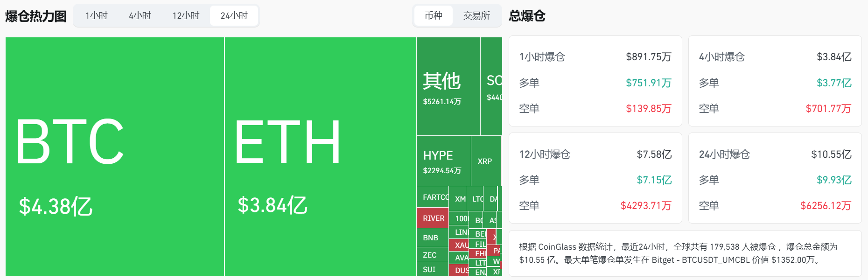868x280 pixels.
Task: Click the SUI heatmap tile
Action: point(432,270)
